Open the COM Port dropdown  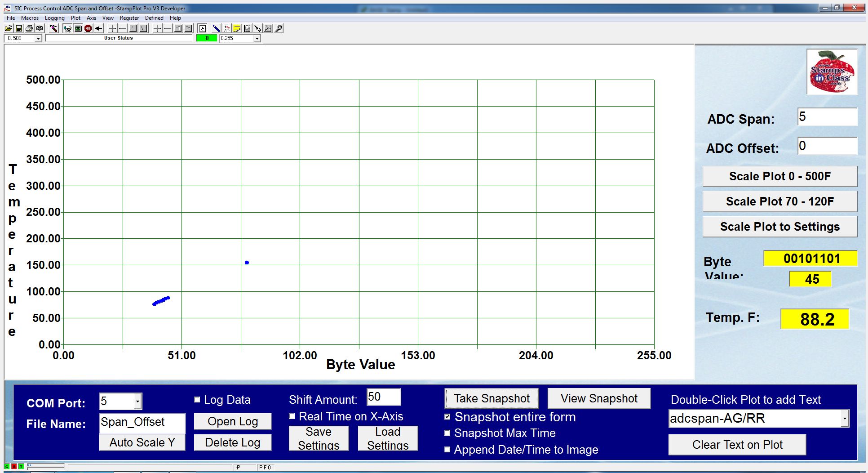click(138, 401)
